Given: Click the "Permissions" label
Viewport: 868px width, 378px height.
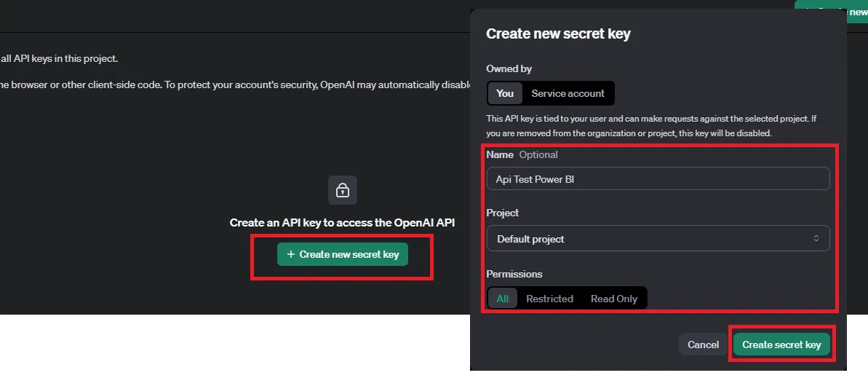Looking at the screenshot, I should coord(514,274).
